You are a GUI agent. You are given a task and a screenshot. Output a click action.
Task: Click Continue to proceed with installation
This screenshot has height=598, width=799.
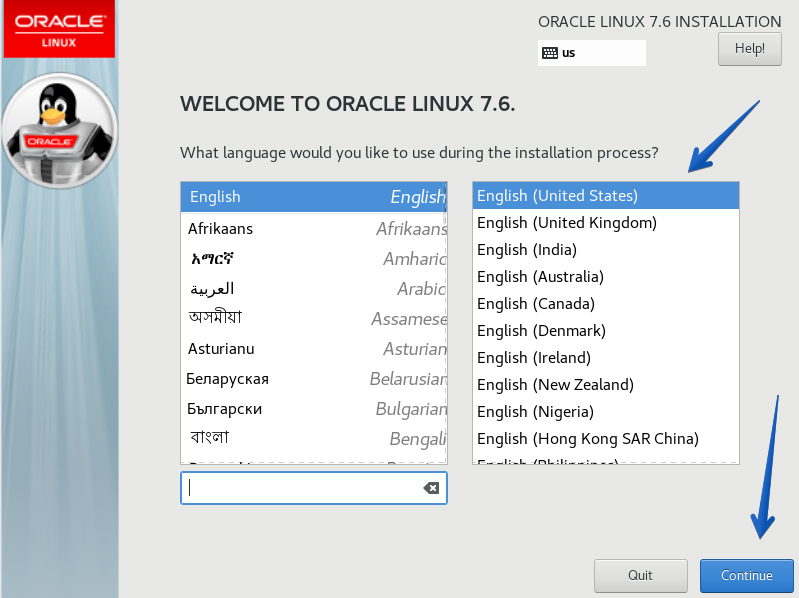point(746,575)
